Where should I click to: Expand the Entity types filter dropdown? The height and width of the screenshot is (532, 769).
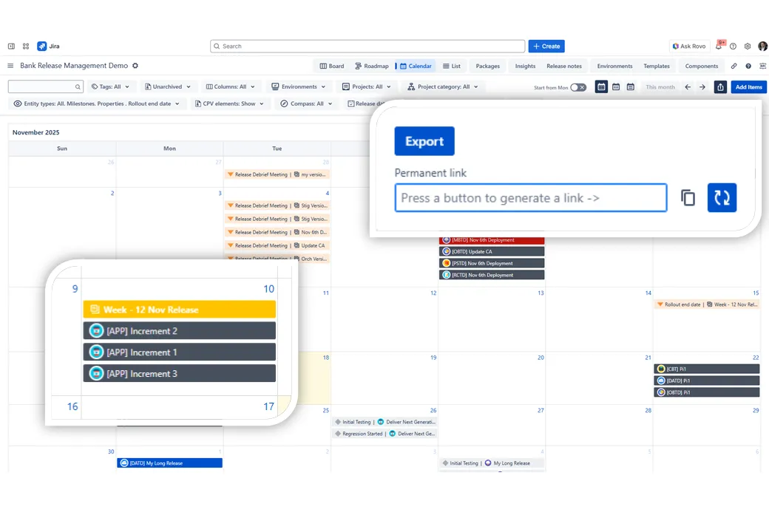click(x=97, y=103)
